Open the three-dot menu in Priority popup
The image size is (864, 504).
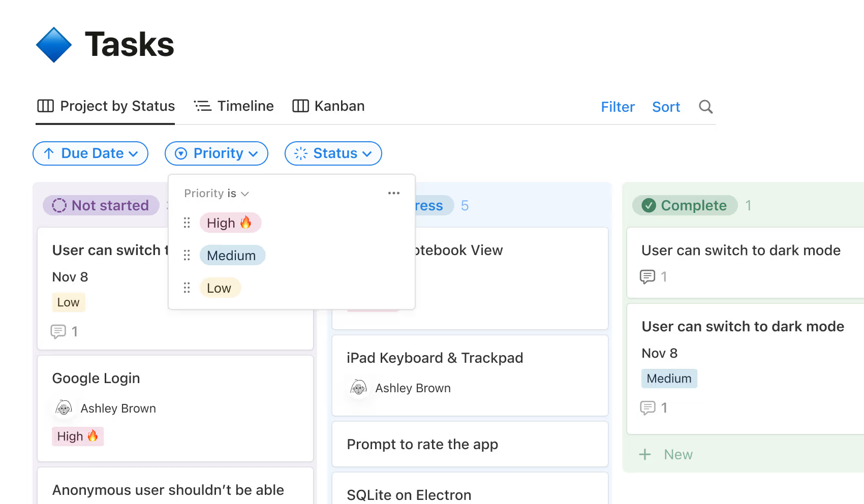click(x=393, y=193)
